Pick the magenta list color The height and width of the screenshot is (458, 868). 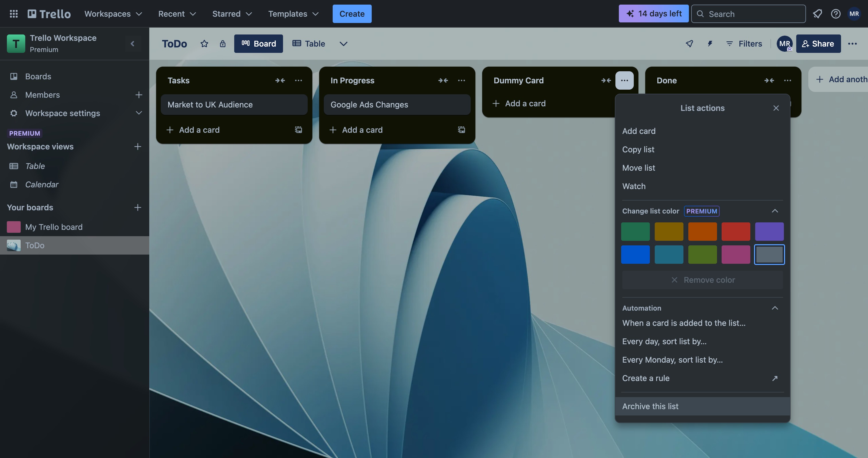click(736, 254)
